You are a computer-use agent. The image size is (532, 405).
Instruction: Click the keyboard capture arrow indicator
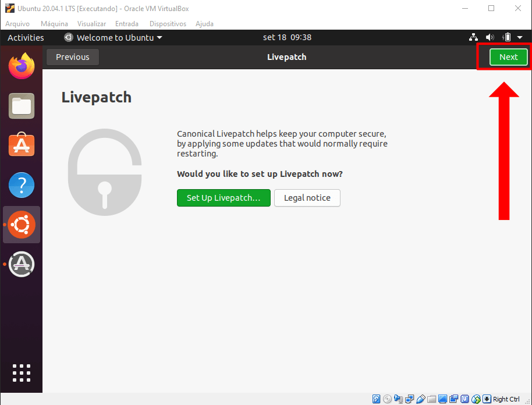[x=487, y=399]
